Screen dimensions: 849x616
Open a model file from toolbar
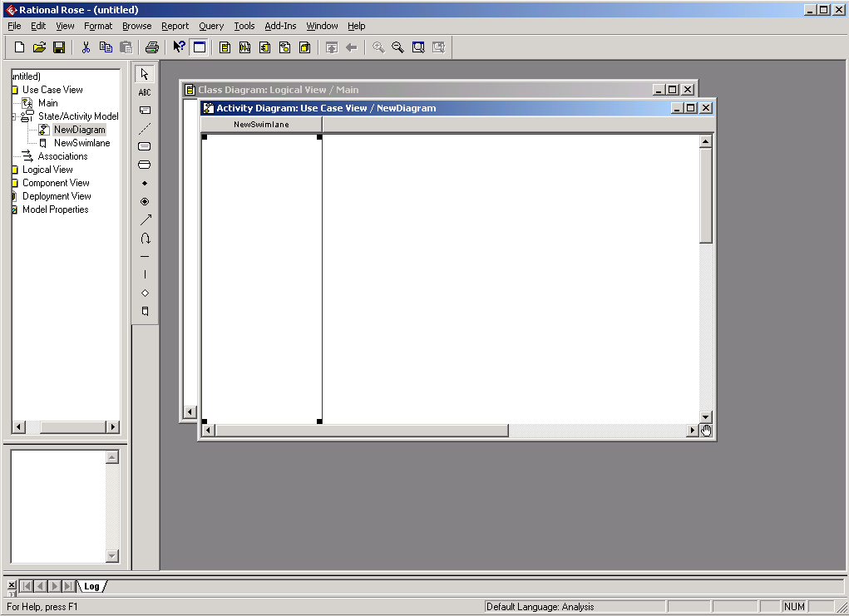(39, 47)
